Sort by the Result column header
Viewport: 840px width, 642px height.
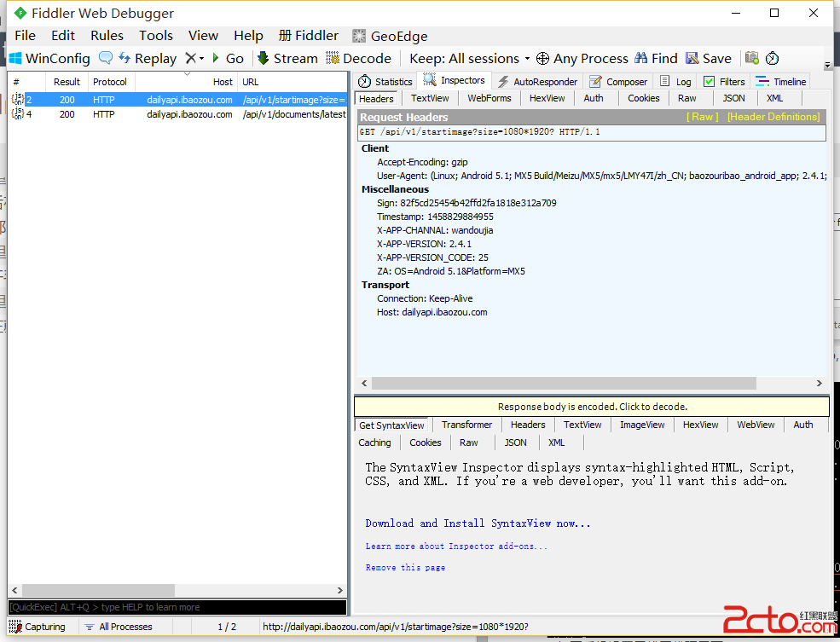click(x=67, y=82)
